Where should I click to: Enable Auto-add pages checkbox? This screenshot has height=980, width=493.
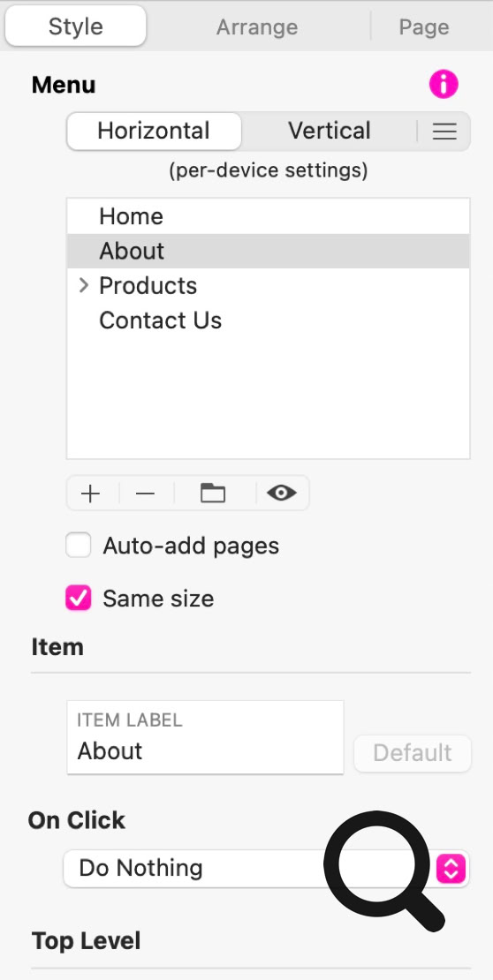79,546
